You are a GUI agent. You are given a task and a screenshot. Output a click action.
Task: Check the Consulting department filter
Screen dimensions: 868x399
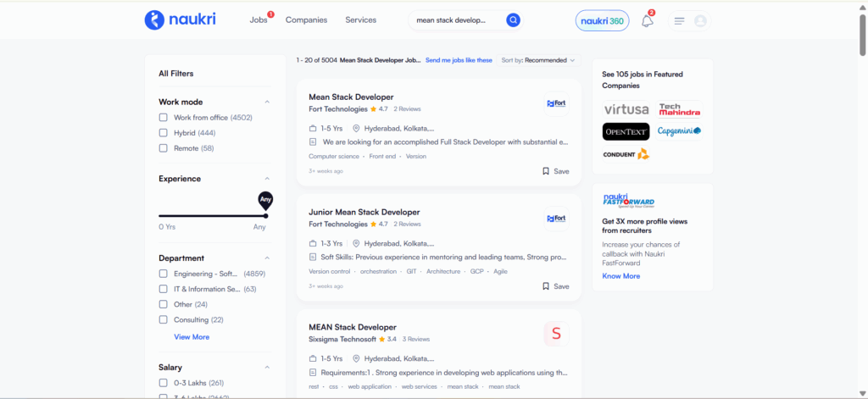click(x=164, y=320)
